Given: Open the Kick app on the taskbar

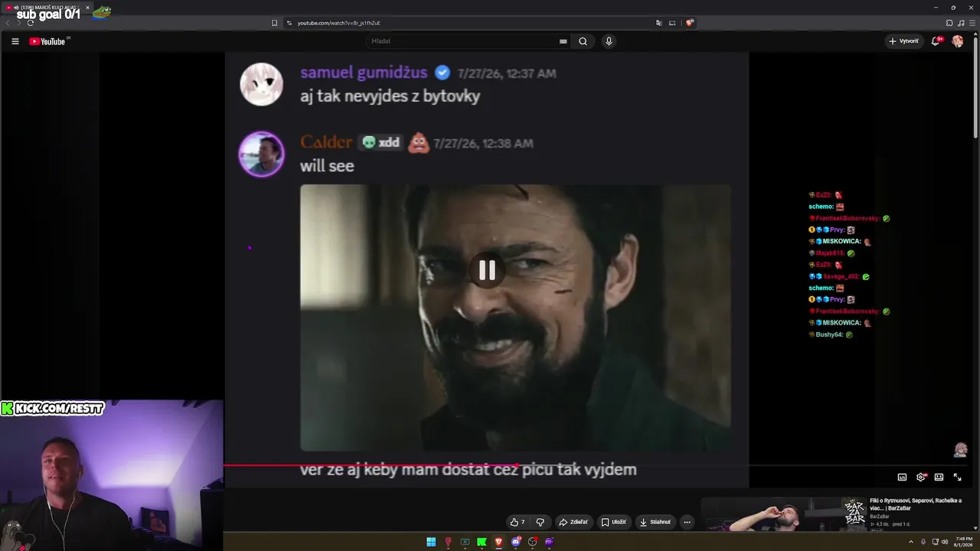Looking at the screenshot, I should click(x=482, y=542).
